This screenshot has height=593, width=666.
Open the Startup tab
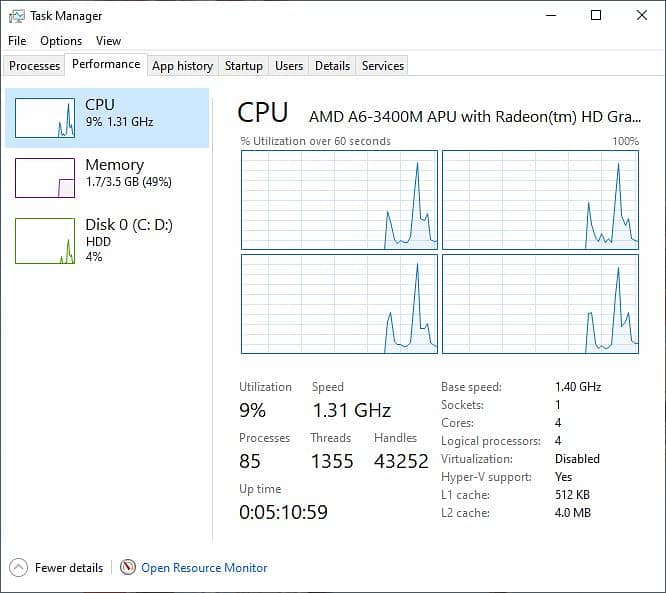(243, 66)
